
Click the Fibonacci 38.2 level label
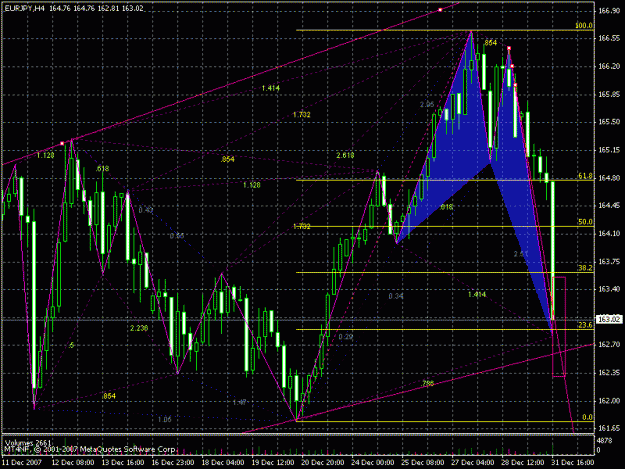tap(585, 268)
